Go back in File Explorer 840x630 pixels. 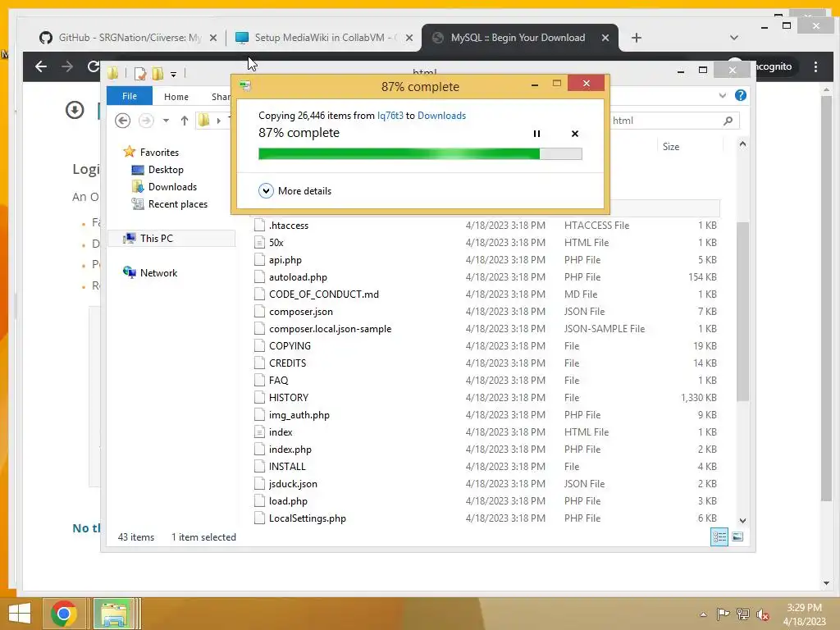(123, 121)
